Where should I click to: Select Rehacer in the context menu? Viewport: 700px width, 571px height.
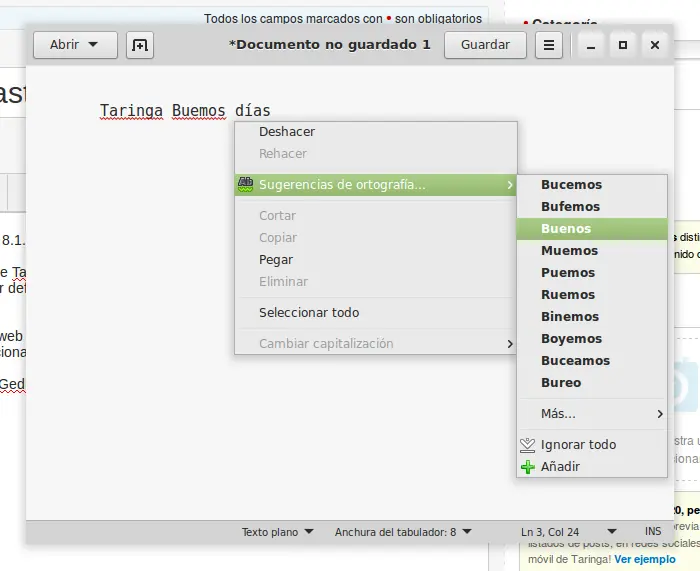(x=375, y=154)
